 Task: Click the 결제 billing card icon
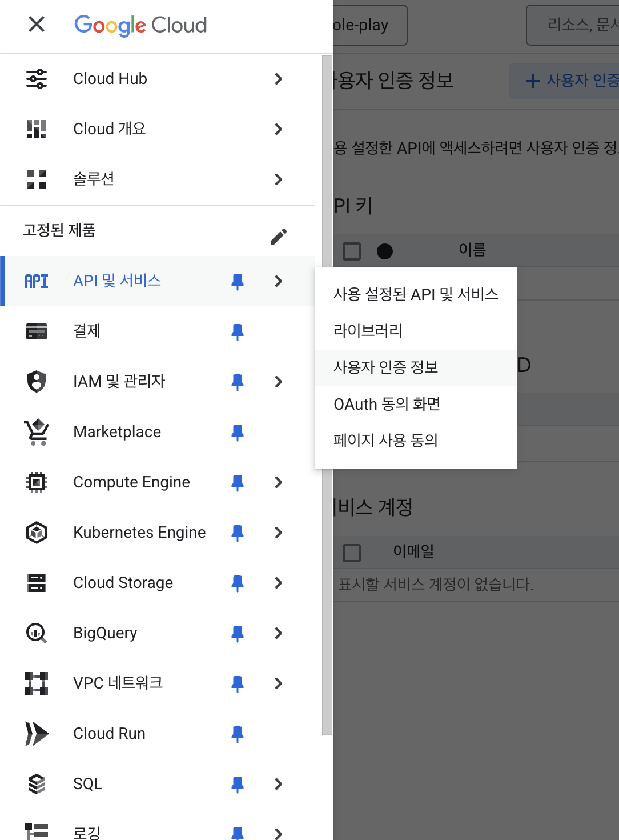coord(37,331)
